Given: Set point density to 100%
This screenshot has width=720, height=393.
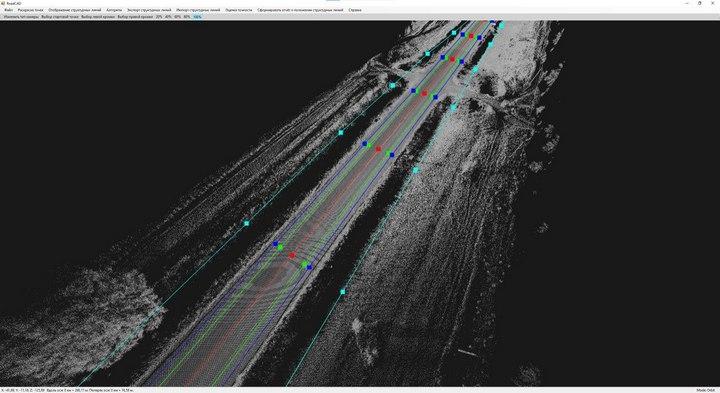Looking at the screenshot, I should coord(197,17).
